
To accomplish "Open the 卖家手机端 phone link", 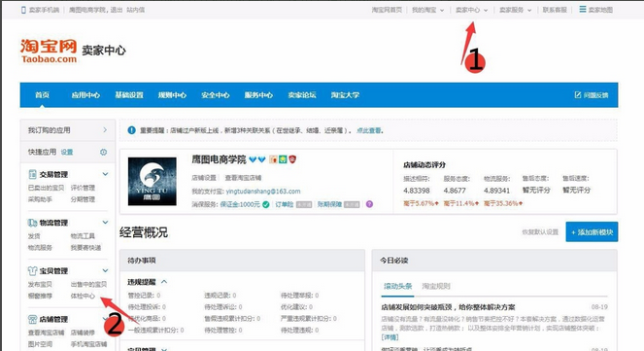I will [x=40, y=10].
